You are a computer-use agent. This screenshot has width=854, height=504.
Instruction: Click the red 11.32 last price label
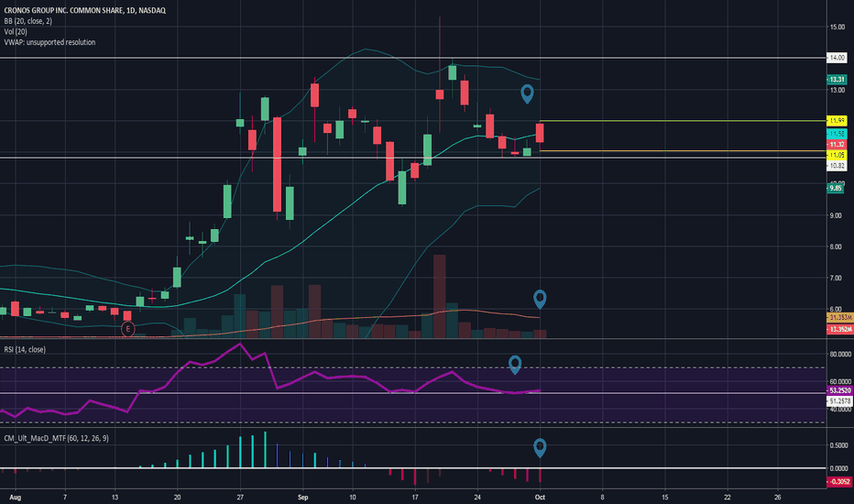tap(838, 145)
